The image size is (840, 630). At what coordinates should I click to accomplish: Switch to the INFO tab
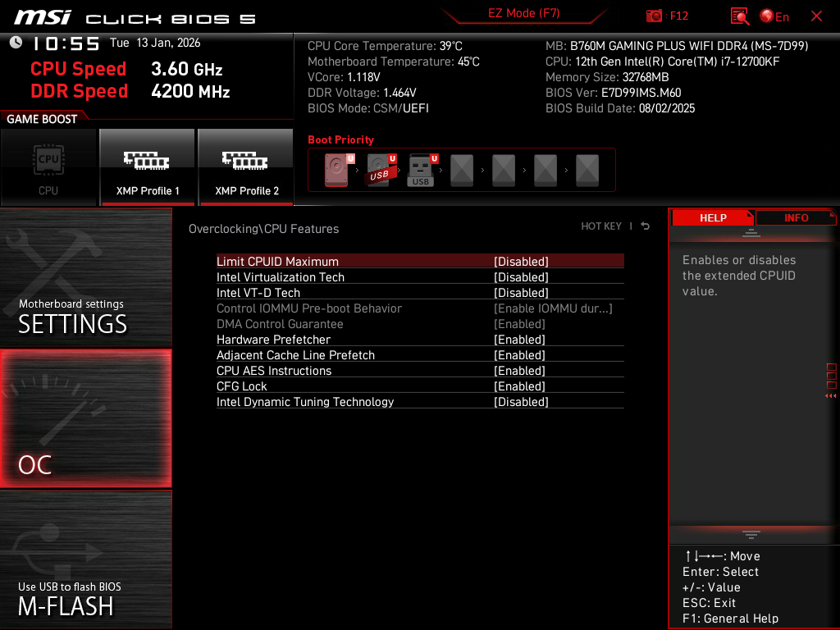tap(796, 218)
